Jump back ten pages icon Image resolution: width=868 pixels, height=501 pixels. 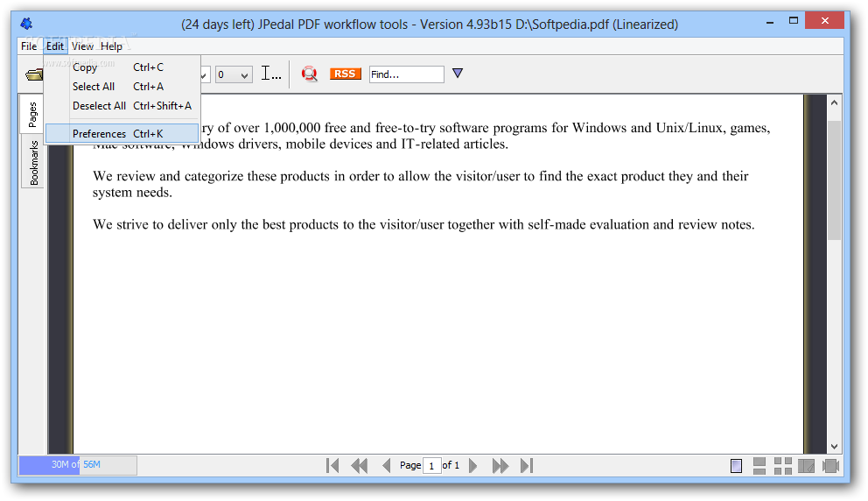[360, 466]
